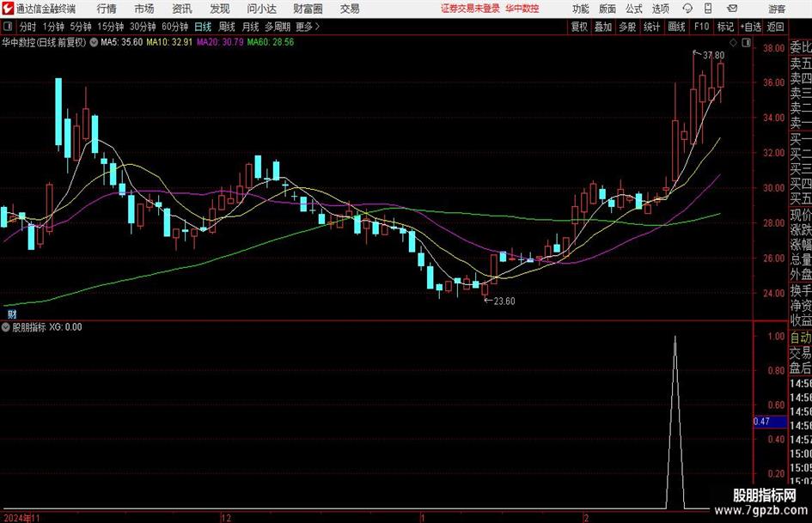
Task: Toggle the left panel layout icon
Action: coord(8,27)
